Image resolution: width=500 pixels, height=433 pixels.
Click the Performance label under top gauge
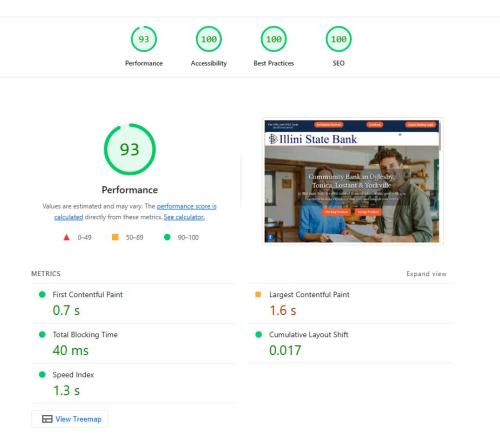pos(144,63)
